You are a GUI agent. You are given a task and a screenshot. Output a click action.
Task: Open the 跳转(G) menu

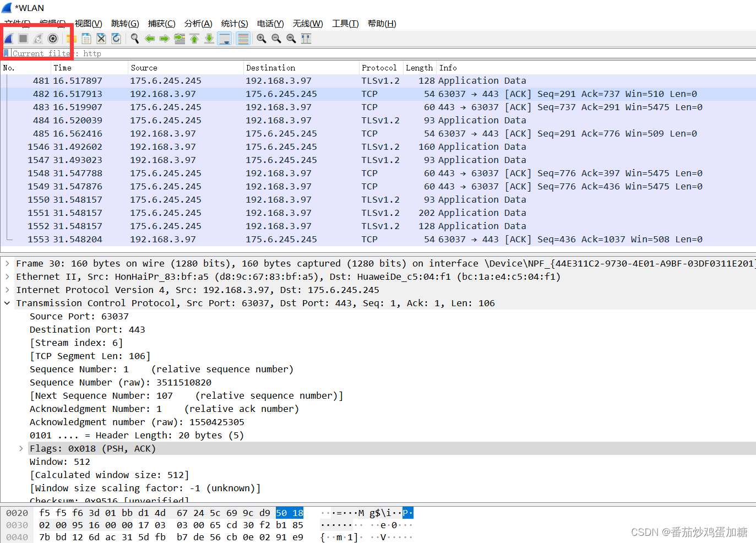click(125, 23)
